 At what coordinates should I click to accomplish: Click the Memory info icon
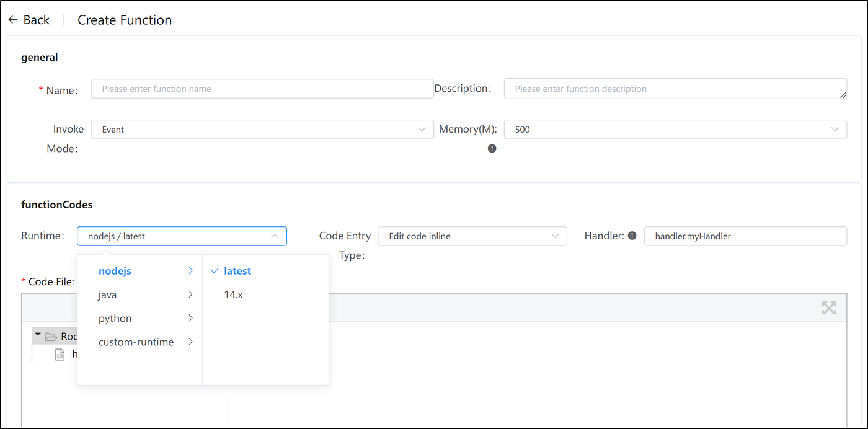(492, 148)
